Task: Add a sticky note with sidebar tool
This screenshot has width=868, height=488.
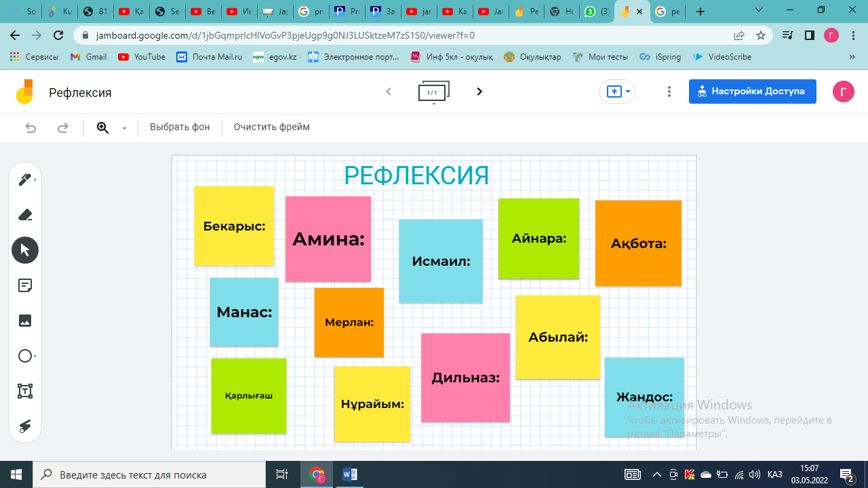Action: click(x=25, y=285)
